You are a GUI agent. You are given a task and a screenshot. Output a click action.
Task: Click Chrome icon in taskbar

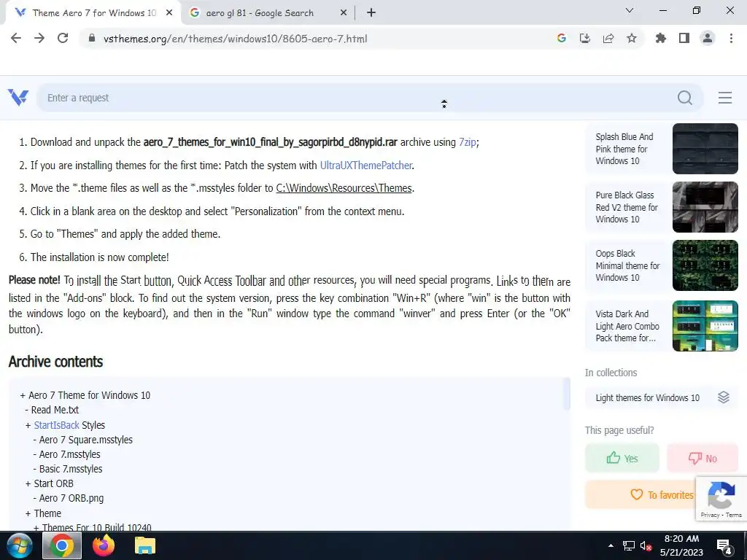pos(62,545)
